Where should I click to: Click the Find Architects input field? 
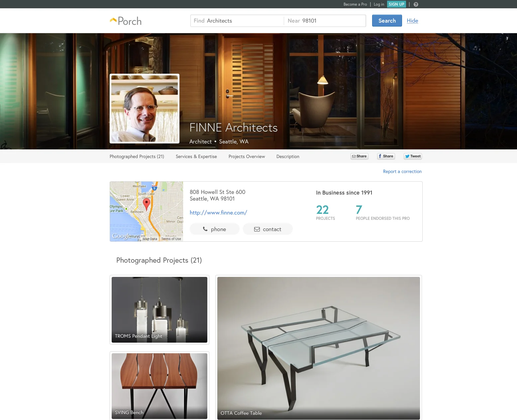(x=237, y=21)
